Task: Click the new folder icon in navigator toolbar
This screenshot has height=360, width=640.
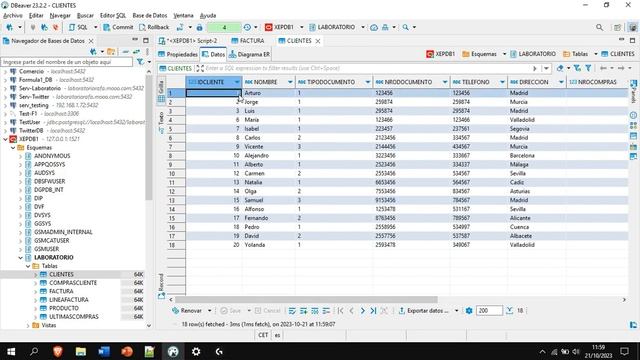Action: point(111,51)
